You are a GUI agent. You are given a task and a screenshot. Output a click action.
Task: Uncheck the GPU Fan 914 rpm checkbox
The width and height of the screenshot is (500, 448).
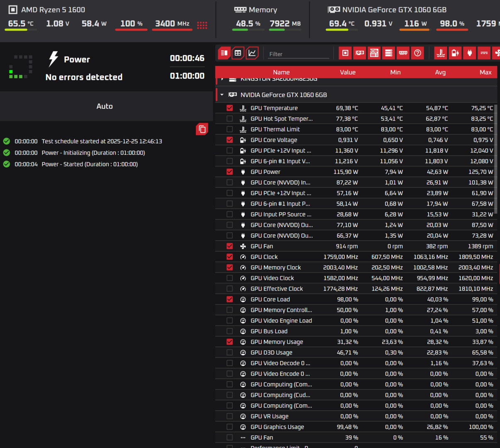click(229, 246)
